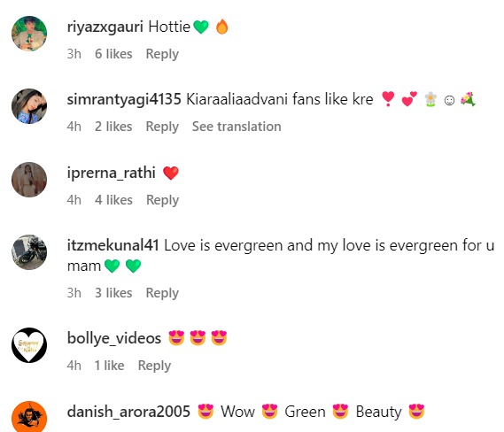This screenshot has height=432, width=504.
Task: Open riyazxgauri's profile picture
Action: (x=29, y=34)
